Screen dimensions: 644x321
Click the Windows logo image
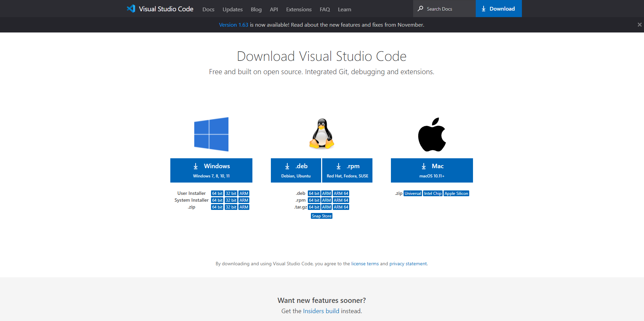(211, 134)
